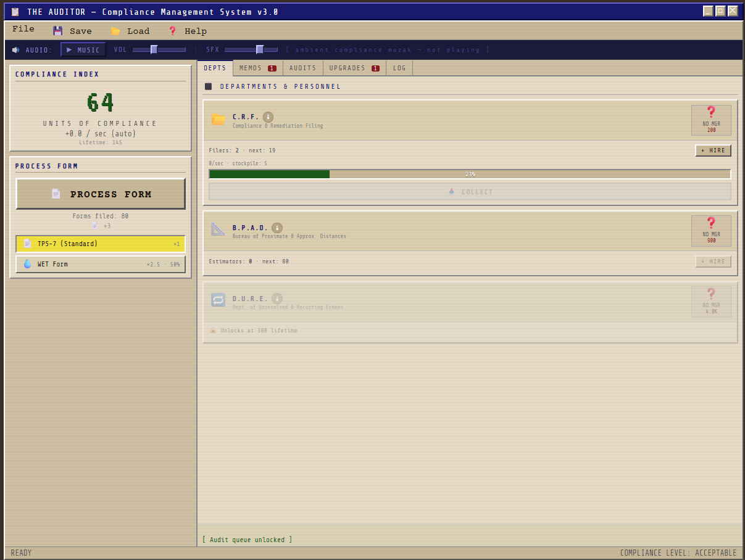The image size is (745, 560).
Task: Hire C.R.F. manager for 200
Action: (x=711, y=120)
